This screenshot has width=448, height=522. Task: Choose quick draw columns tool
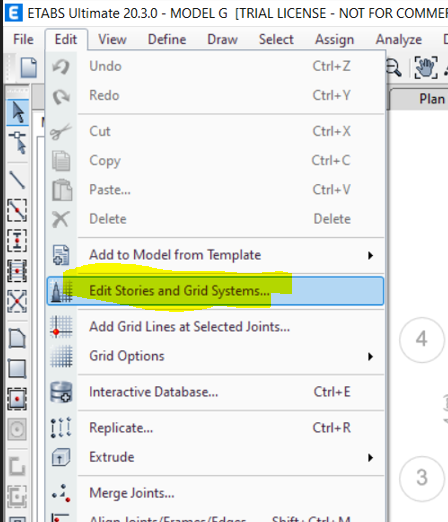coord(17,240)
